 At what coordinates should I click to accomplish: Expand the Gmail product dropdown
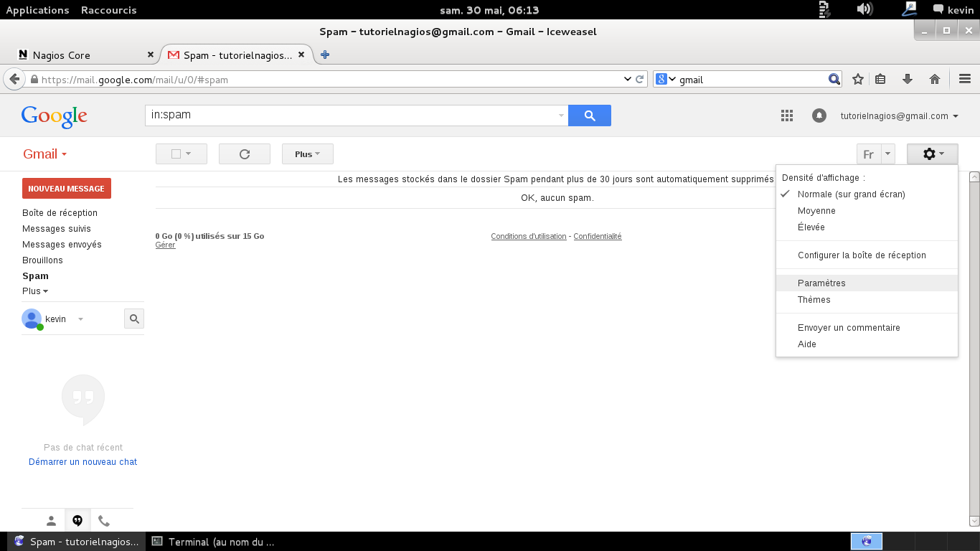tap(45, 154)
